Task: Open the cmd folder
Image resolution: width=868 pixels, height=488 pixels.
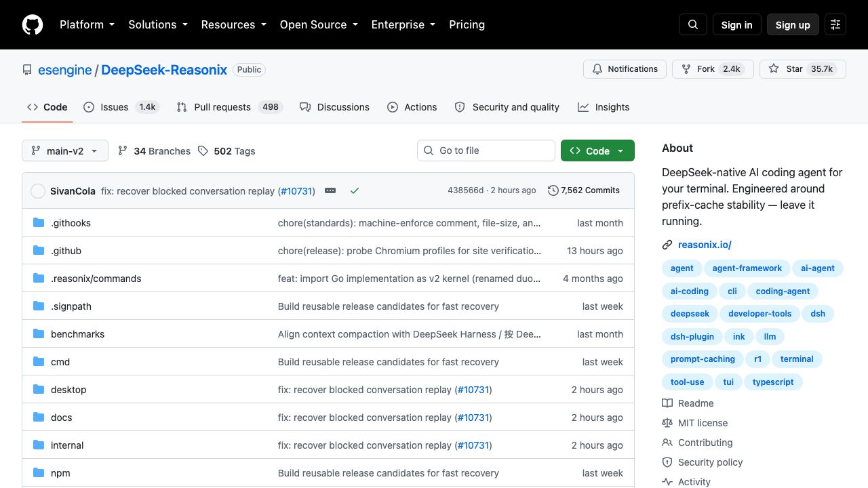Action: [x=60, y=362]
